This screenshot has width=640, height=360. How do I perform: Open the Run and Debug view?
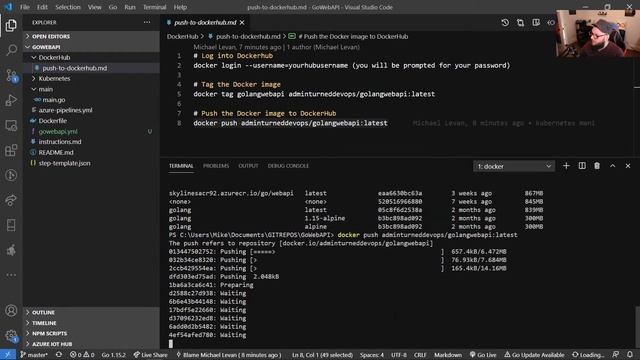click(11, 100)
